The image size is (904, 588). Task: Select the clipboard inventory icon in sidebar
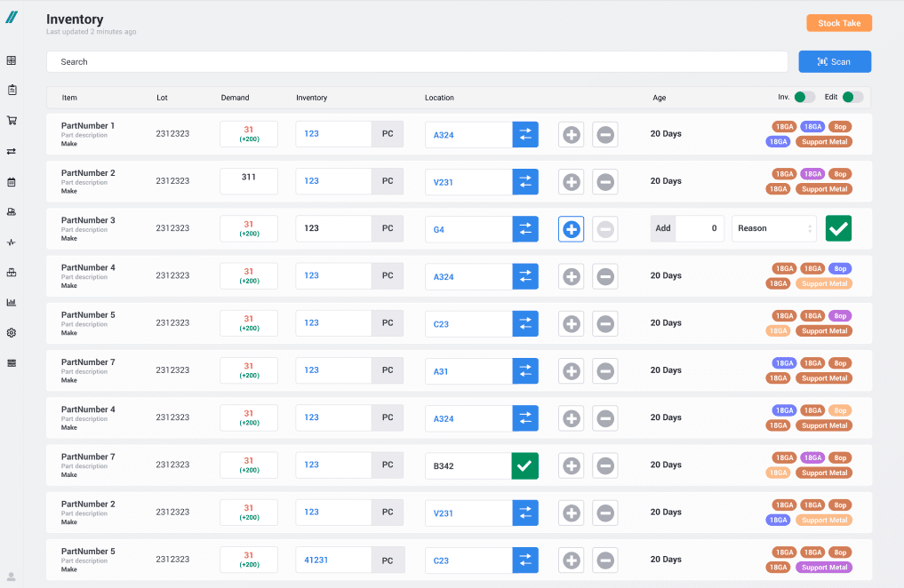pos(11,90)
